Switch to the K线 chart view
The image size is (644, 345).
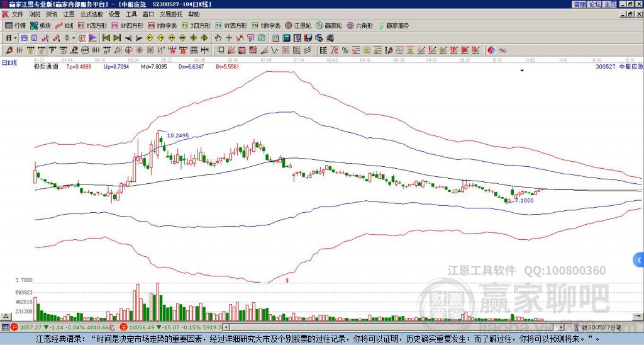[x=64, y=25]
